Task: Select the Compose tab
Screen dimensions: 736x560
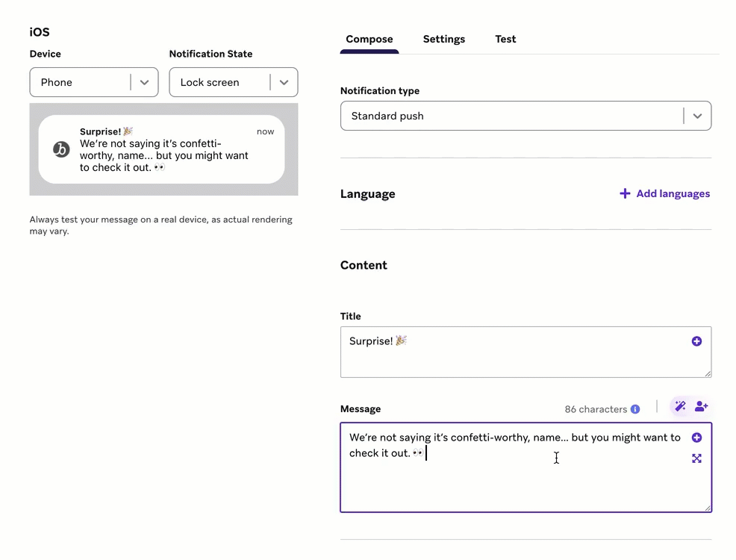Action: pos(369,39)
